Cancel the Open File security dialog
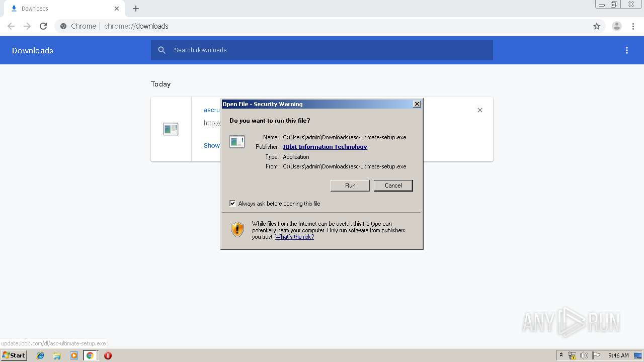Viewport: 644px width, 362px height. click(393, 186)
